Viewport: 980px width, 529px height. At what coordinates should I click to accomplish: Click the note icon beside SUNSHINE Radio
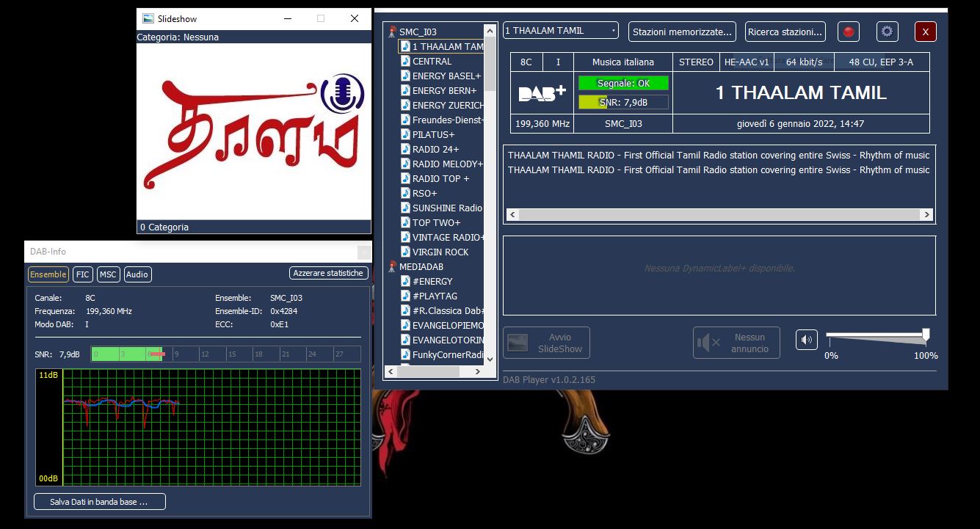pyautogui.click(x=405, y=208)
